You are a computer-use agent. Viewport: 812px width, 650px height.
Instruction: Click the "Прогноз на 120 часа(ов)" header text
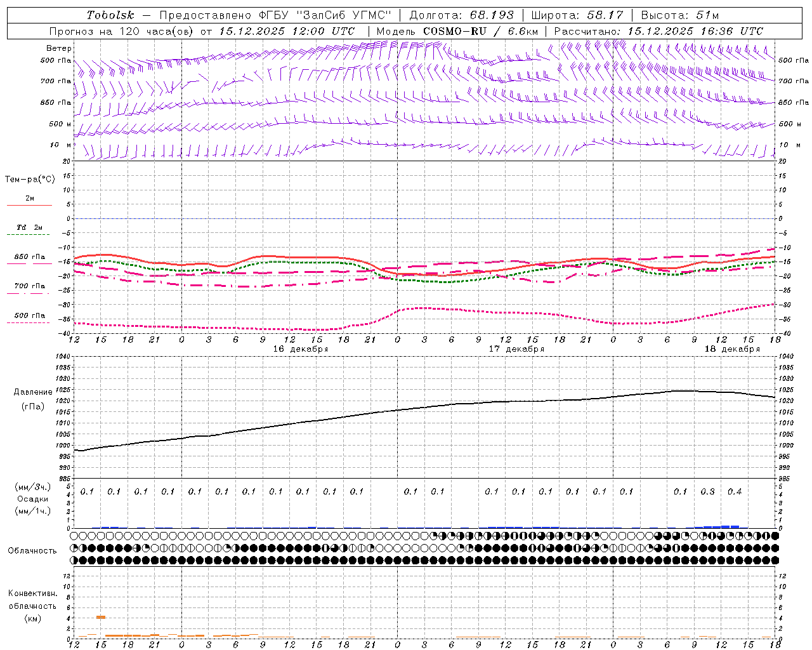(122, 31)
